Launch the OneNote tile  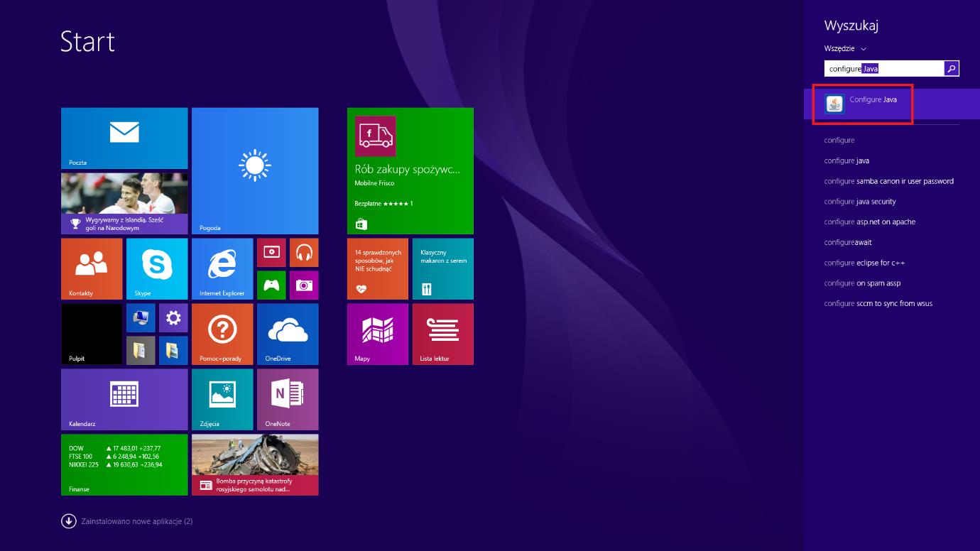tap(288, 400)
